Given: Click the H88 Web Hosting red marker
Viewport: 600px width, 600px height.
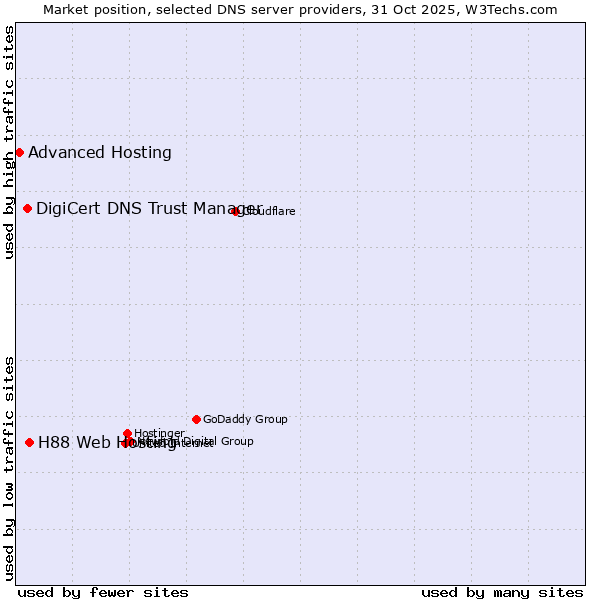Looking at the screenshot, I should [x=30, y=442].
